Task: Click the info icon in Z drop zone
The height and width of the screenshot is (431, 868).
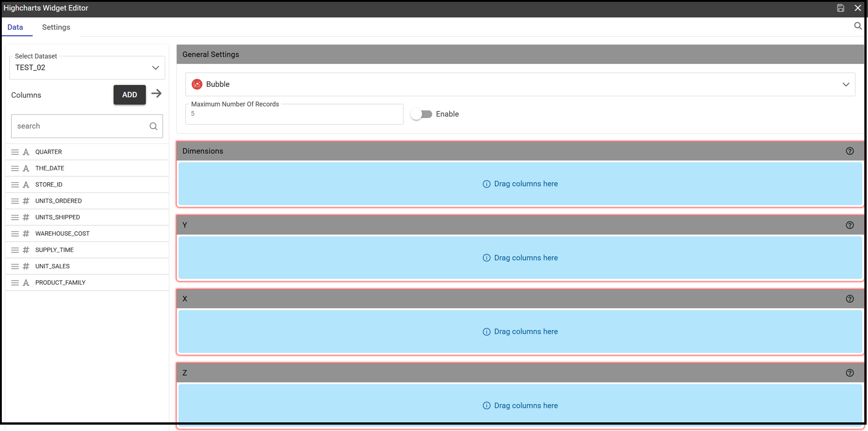Action: click(486, 406)
